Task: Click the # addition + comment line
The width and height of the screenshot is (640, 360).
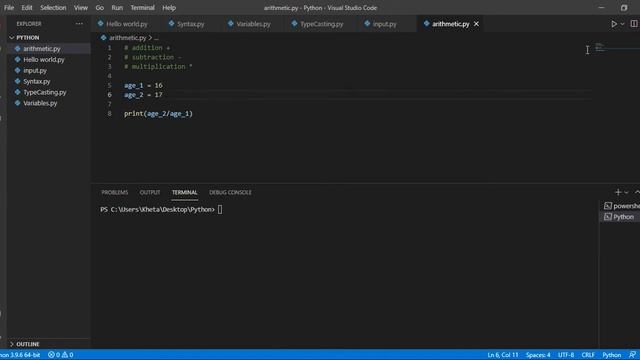Action: 147,48
